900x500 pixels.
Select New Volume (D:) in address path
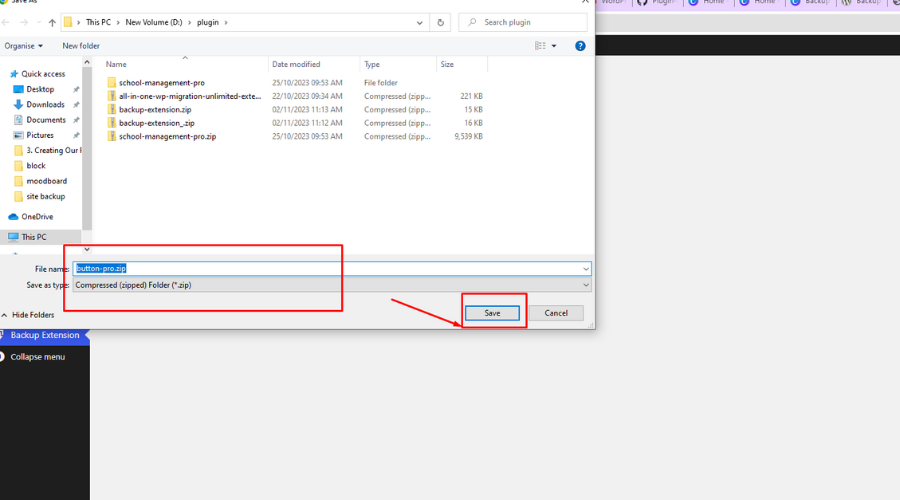154,22
